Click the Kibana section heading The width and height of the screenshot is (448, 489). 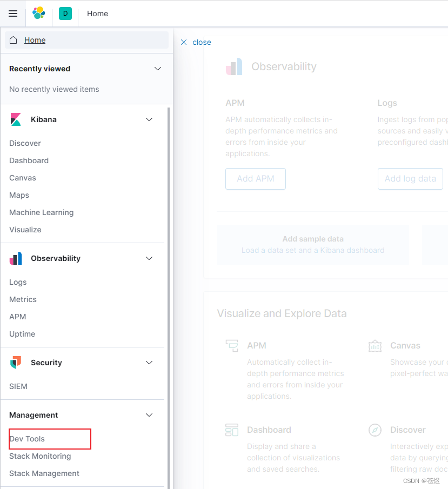[x=43, y=119]
